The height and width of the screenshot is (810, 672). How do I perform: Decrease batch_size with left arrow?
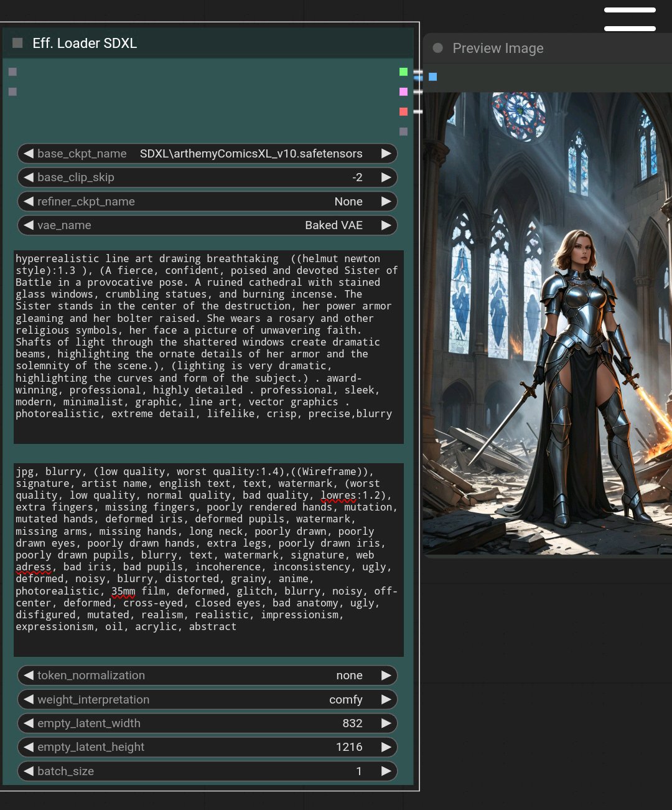[x=29, y=771]
